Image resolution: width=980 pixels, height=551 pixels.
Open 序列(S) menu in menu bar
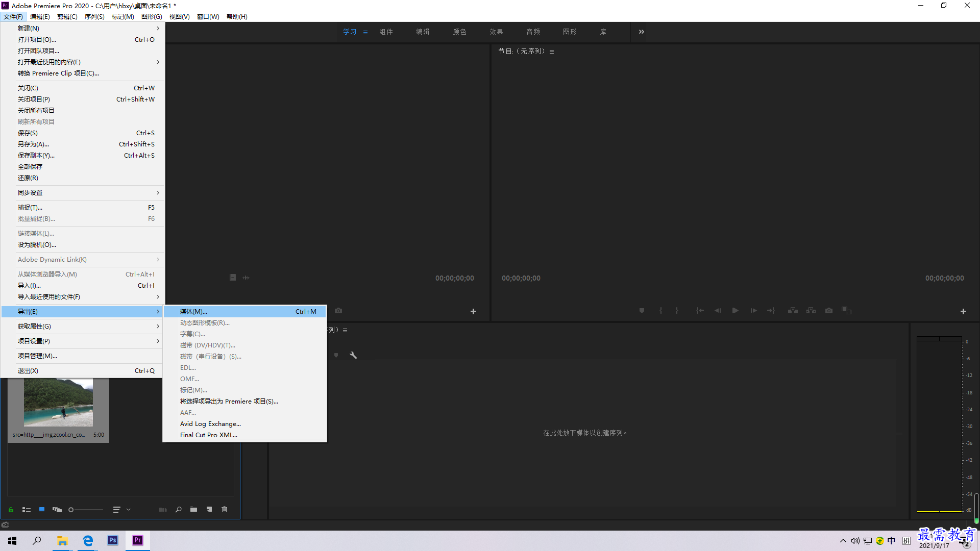[94, 16]
